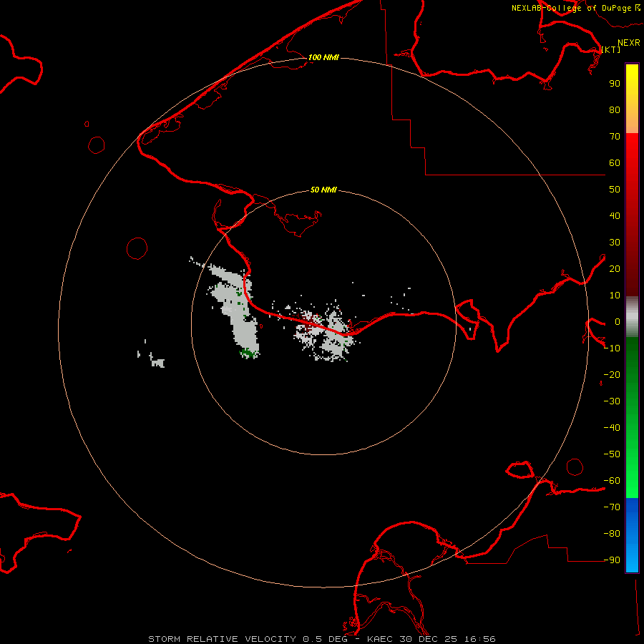Click the 100 NMI range ring label

(323, 57)
